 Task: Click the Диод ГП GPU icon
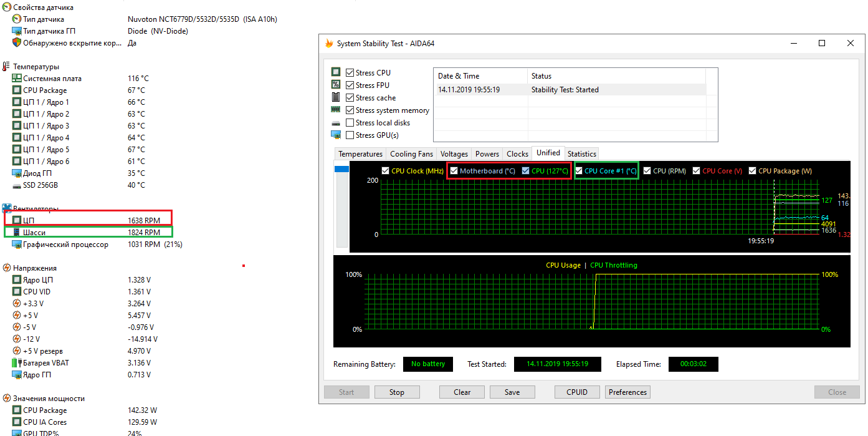point(17,173)
